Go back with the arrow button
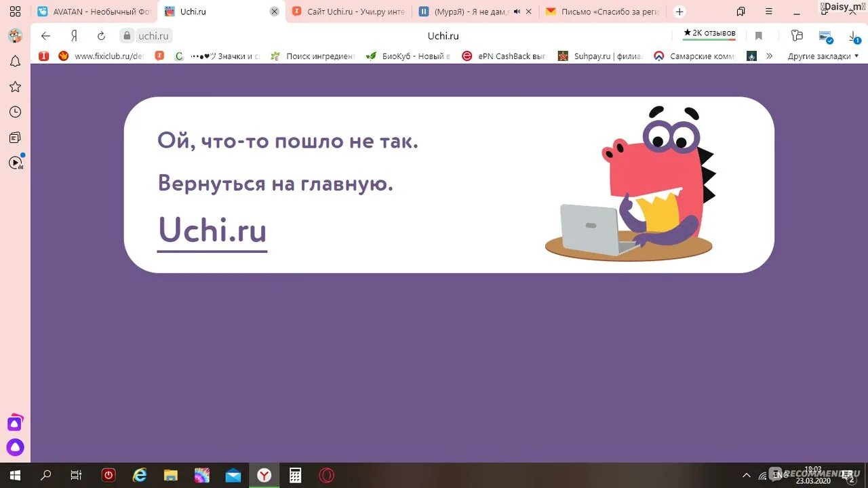 [45, 36]
